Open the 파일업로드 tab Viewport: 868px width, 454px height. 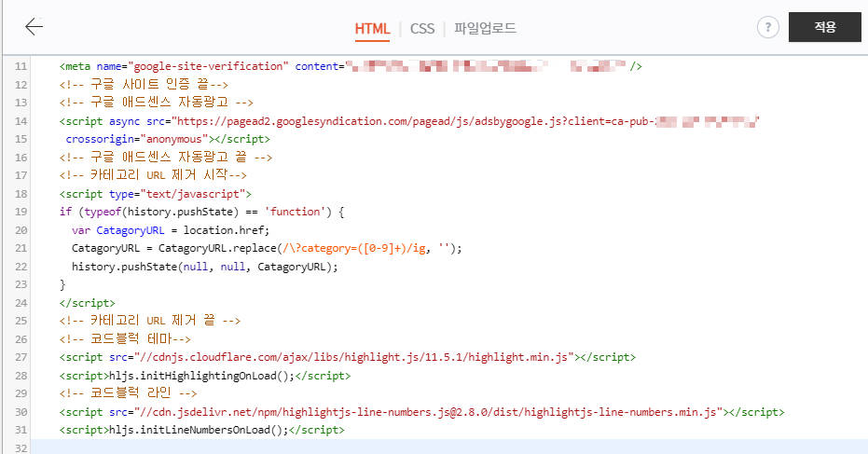tap(486, 28)
